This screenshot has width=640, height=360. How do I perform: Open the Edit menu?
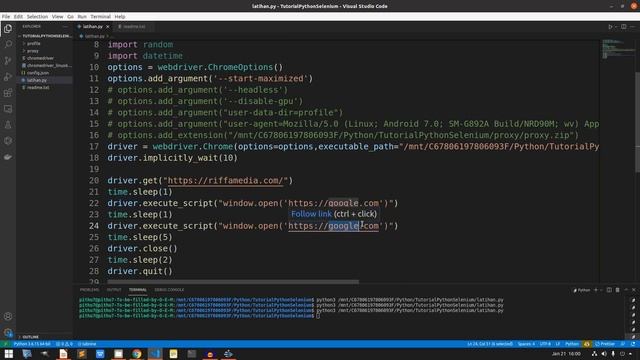pyautogui.click(x=18, y=17)
